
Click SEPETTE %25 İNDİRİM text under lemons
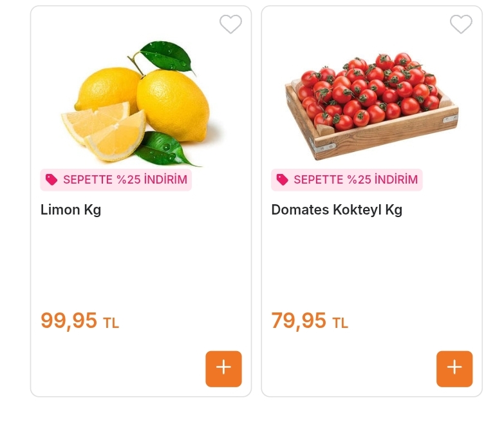click(x=125, y=180)
